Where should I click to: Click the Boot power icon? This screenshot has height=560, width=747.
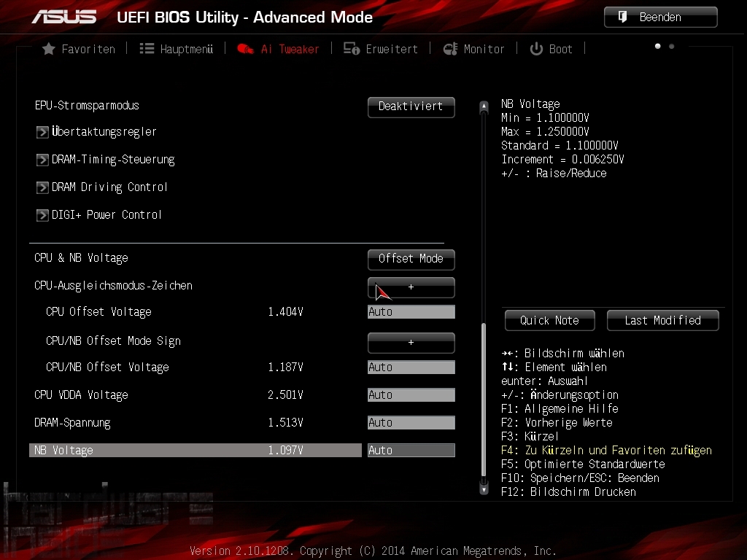[x=536, y=49]
